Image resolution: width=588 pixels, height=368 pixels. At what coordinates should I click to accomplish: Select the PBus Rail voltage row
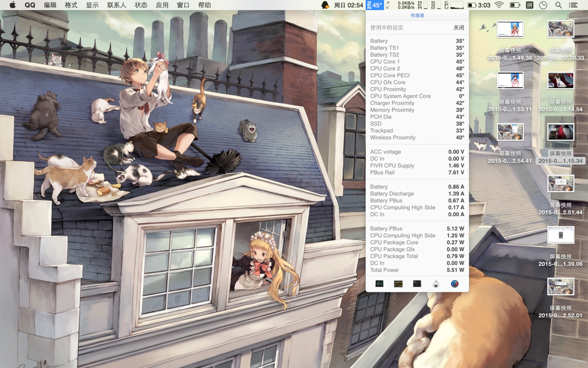[x=417, y=173]
